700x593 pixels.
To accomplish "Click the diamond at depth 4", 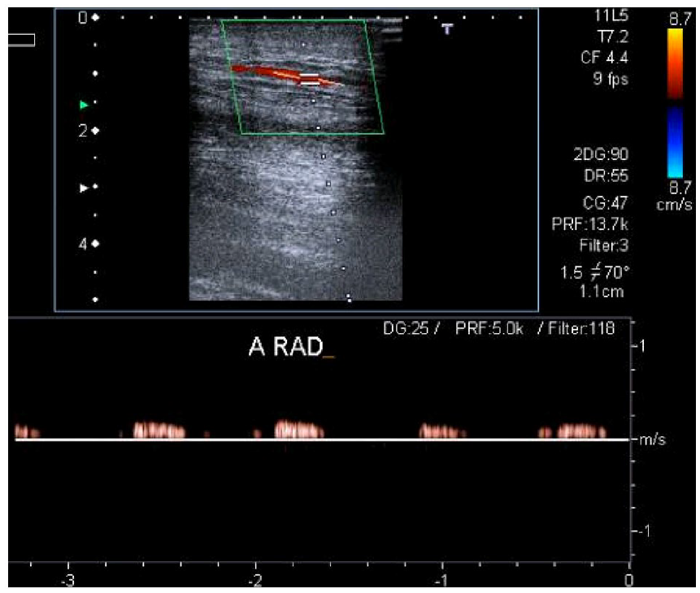I will coord(94,244).
